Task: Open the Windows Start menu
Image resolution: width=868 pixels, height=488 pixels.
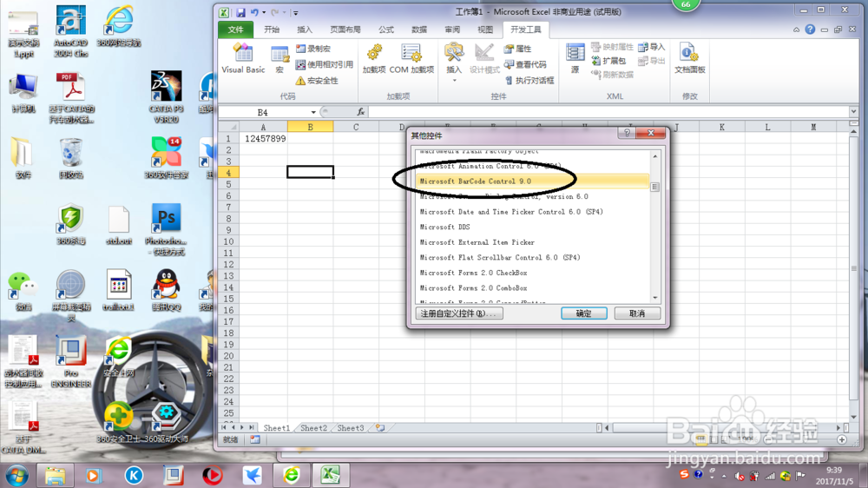Action: [16, 475]
